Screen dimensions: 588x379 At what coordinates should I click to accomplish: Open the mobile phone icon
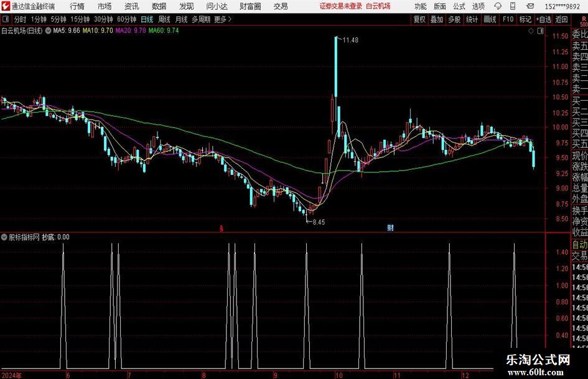pyautogui.click(x=513, y=6)
